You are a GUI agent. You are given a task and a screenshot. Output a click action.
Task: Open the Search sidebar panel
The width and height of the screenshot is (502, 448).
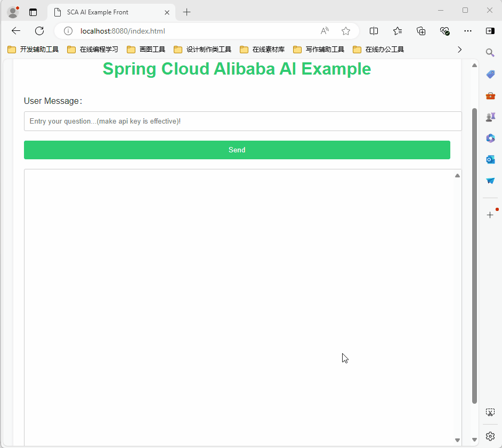[490, 53]
